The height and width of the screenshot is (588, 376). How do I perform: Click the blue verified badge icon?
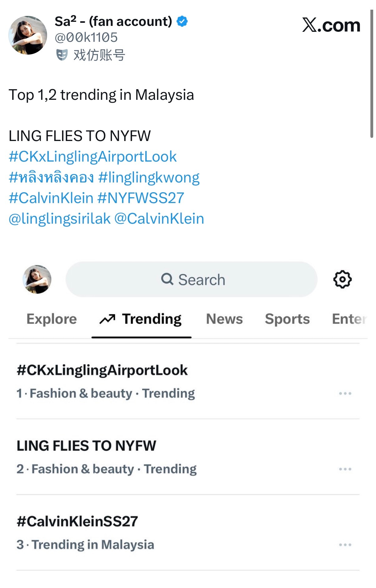pos(182,22)
